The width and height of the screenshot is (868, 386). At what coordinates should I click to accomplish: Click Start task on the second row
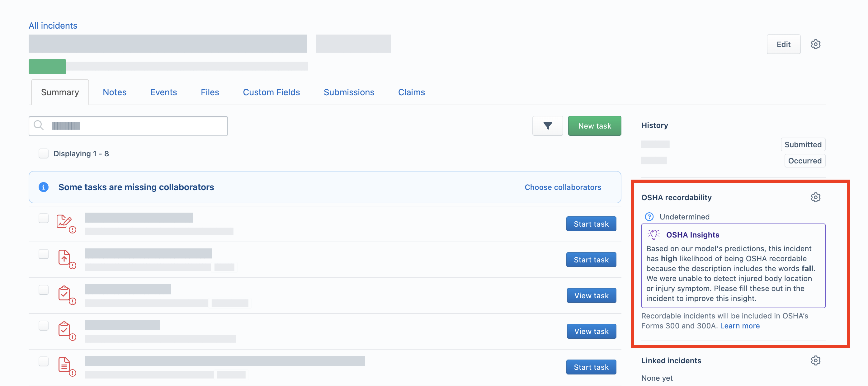pyautogui.click(x=591, y=260)
